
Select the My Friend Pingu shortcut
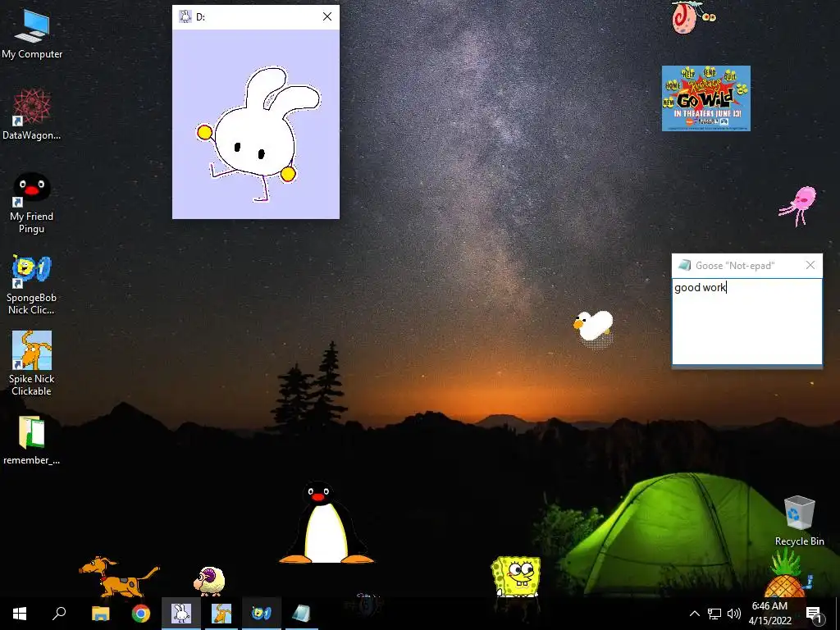pos(32,203)
